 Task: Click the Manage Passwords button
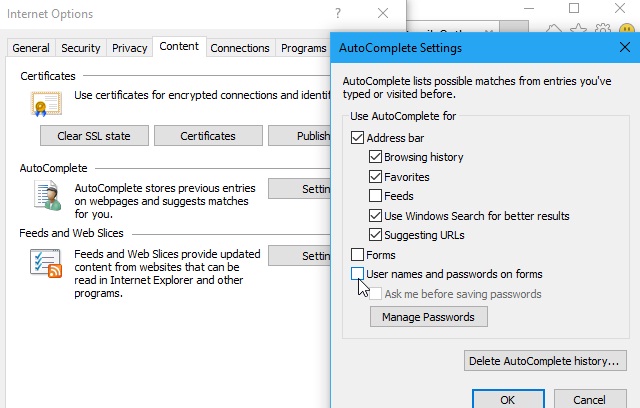(x=429, y=317)
